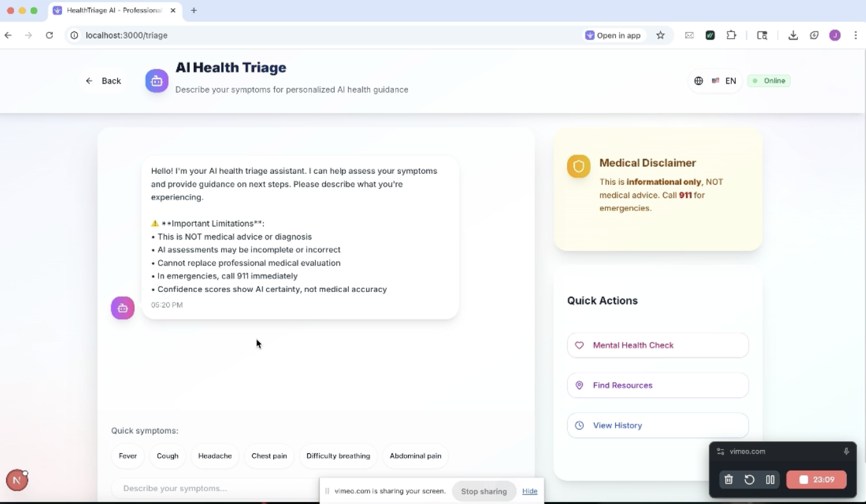Click the microphone icon in recorder widget
Viewport: 866px width, 504px height.
pos(846,451)
